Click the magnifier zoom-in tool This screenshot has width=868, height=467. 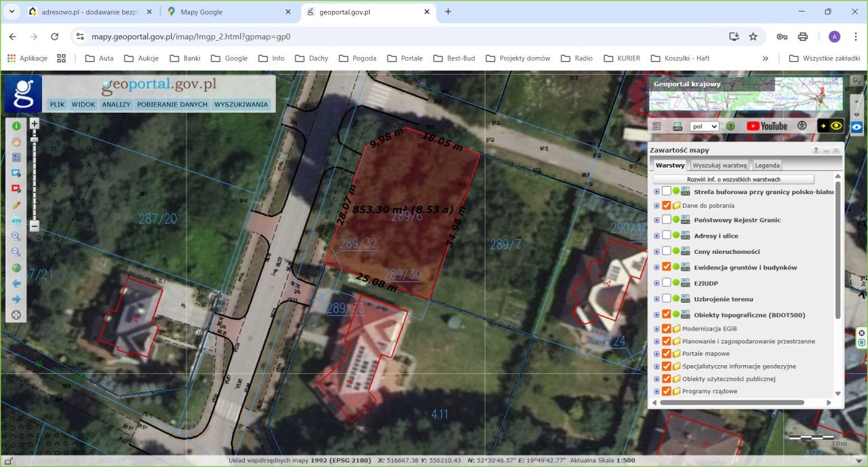point(16,236)
